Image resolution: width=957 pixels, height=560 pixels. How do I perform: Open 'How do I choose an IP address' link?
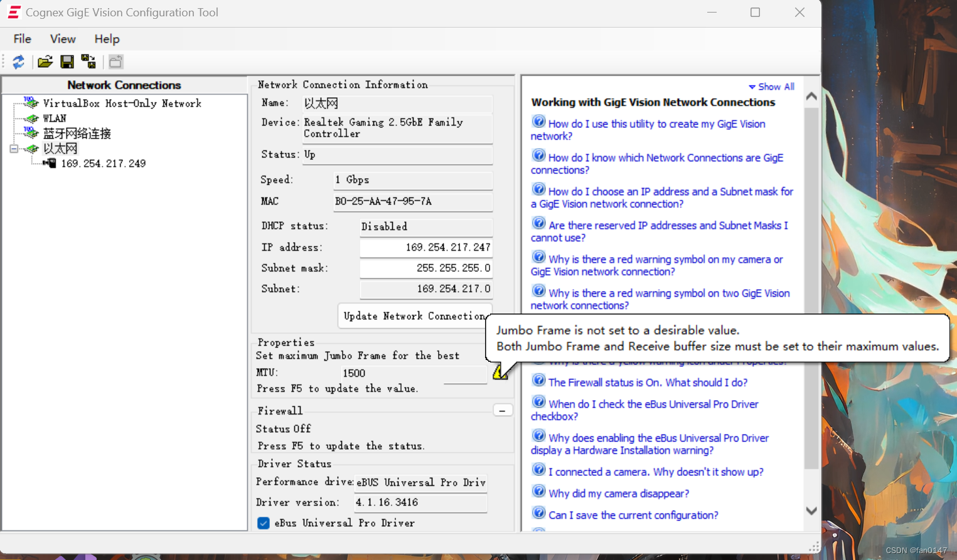point(662,198)
